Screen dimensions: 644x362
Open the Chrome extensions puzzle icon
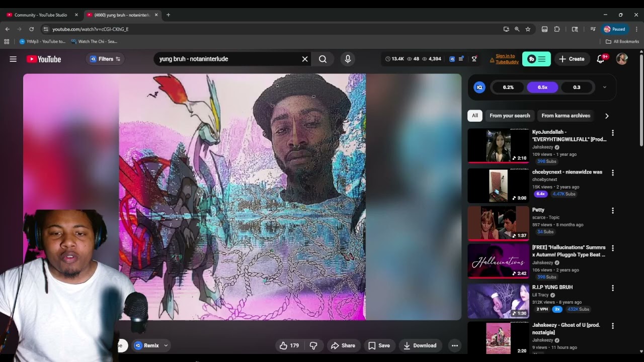click(x=557, y=29)
